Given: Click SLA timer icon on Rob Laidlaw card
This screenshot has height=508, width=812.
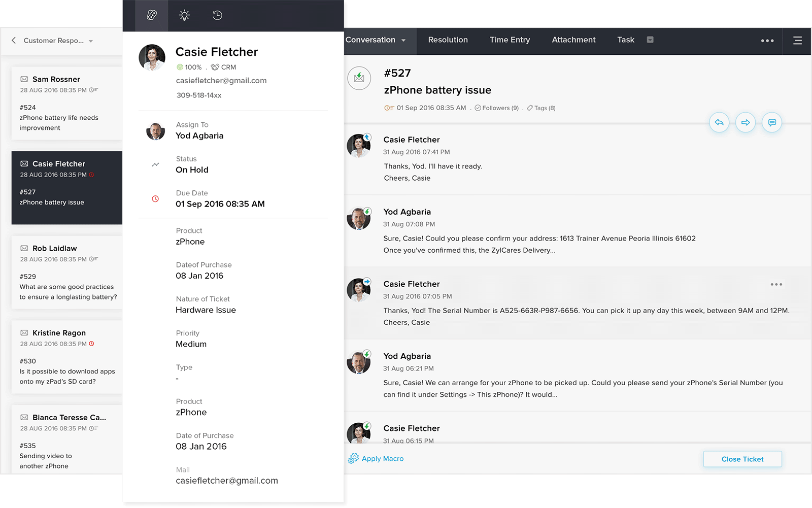Looking at the screenshot, I should (93, 259).
